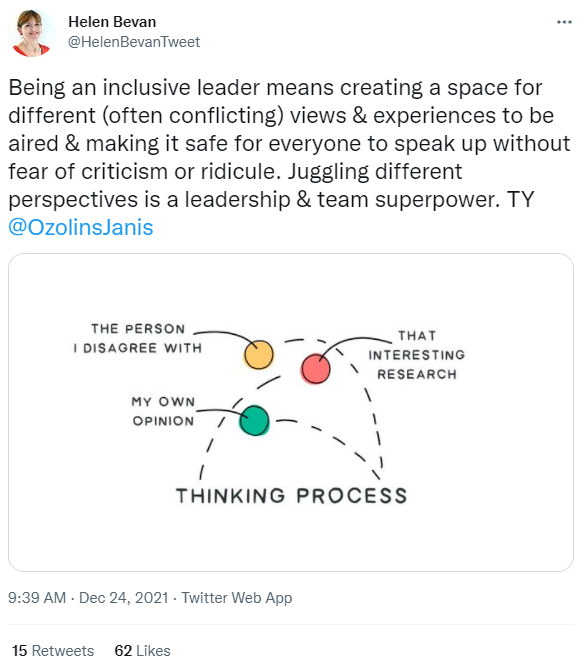Open the @OzolinsJanis mention link
The image size is (585, 665).
pos(81,227)
